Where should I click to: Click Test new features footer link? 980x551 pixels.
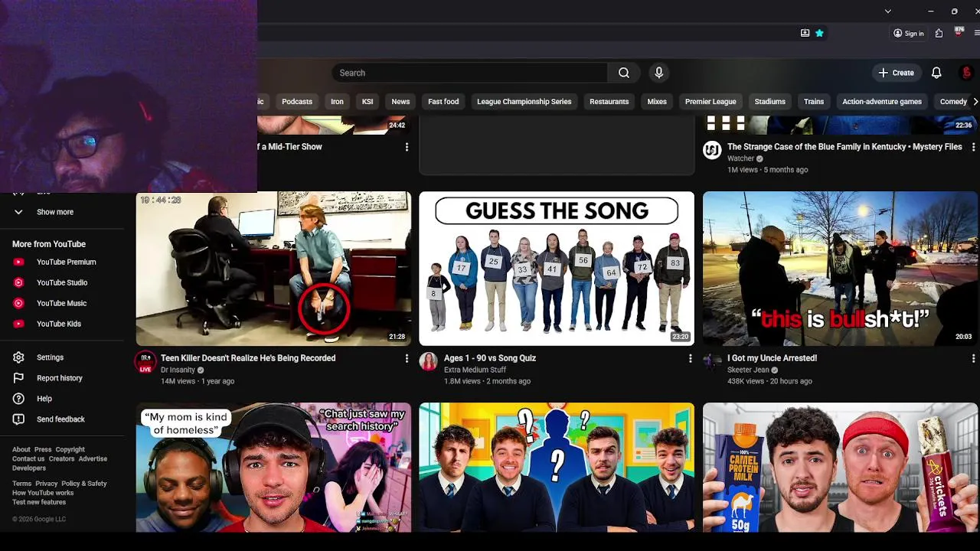(x=39, y=502)
